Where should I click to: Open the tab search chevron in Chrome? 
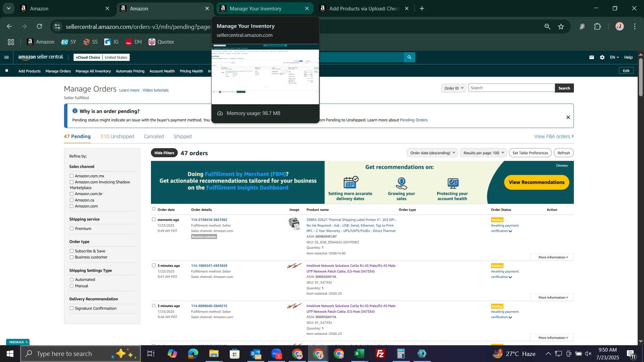(x=9, y=8)
